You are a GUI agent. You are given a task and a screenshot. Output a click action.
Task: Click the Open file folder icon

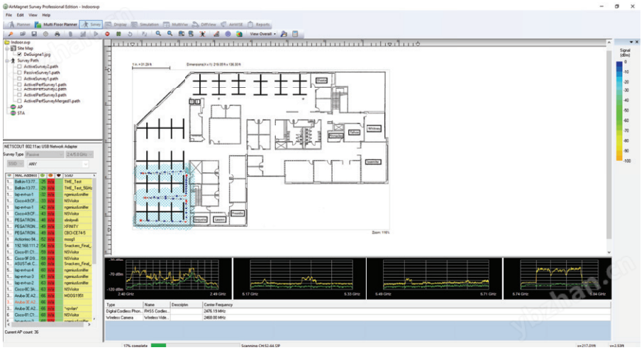(x=22, y=33)
